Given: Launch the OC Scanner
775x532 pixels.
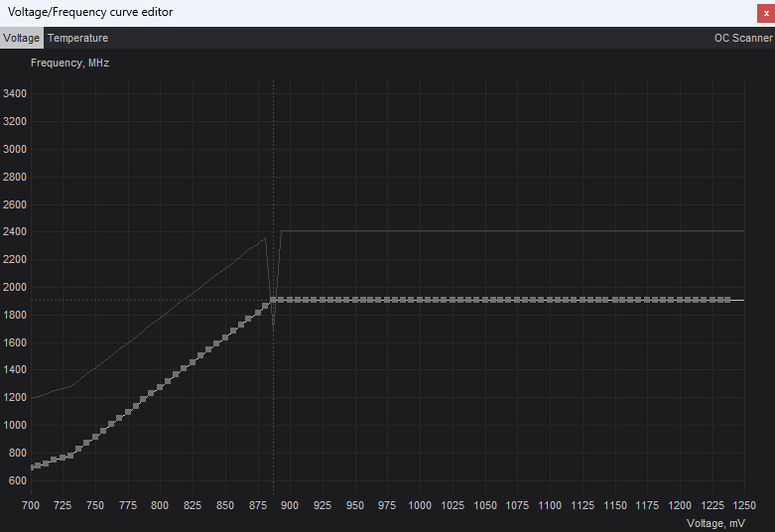Looking at the screenshot, I should (x=742, y=38).
